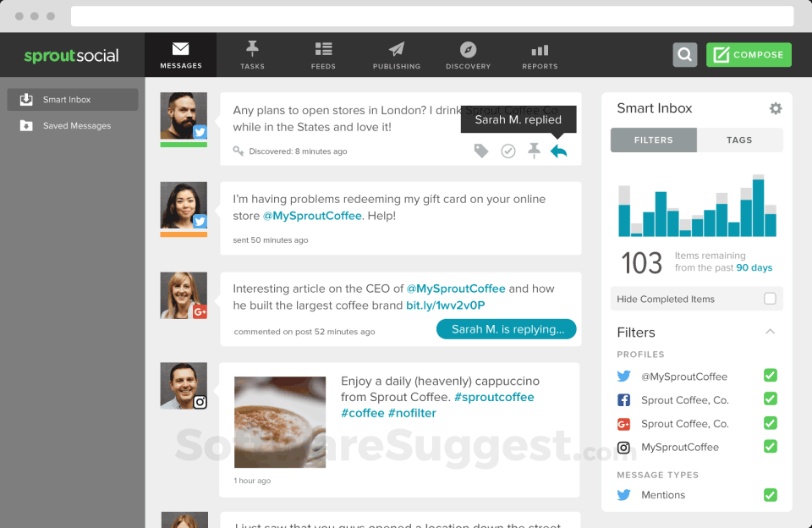Disable the Mentions message type filter

click(770, 495)
